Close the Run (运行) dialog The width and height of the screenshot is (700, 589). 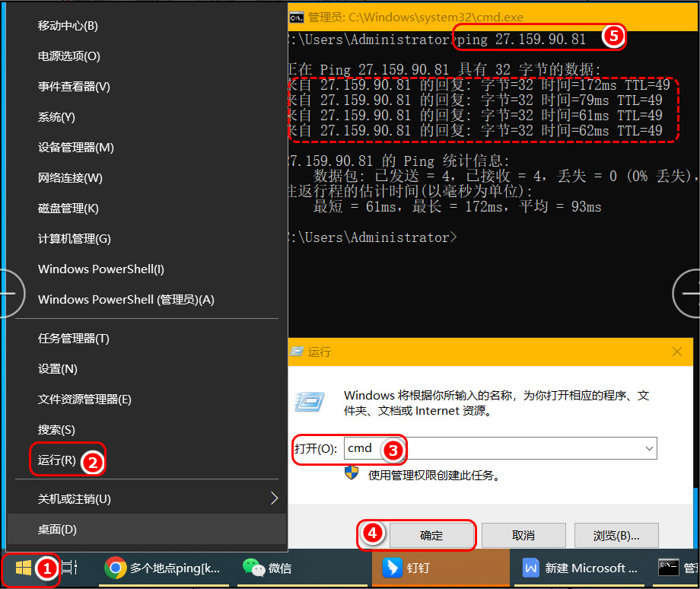tap(676, 352)
